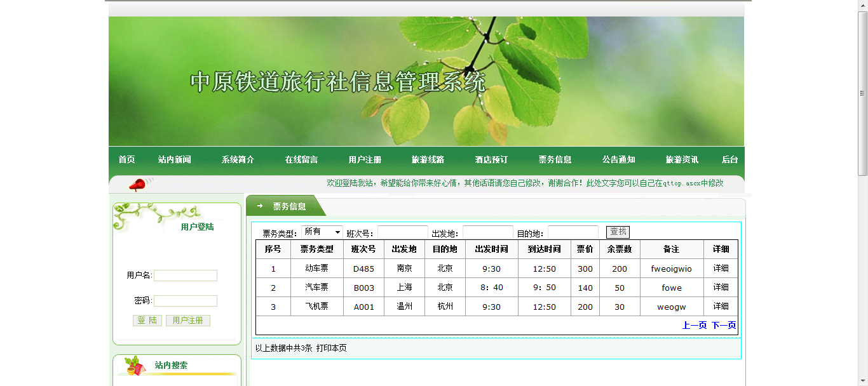Click the red megaphone announcement icon

pos(137,185)
